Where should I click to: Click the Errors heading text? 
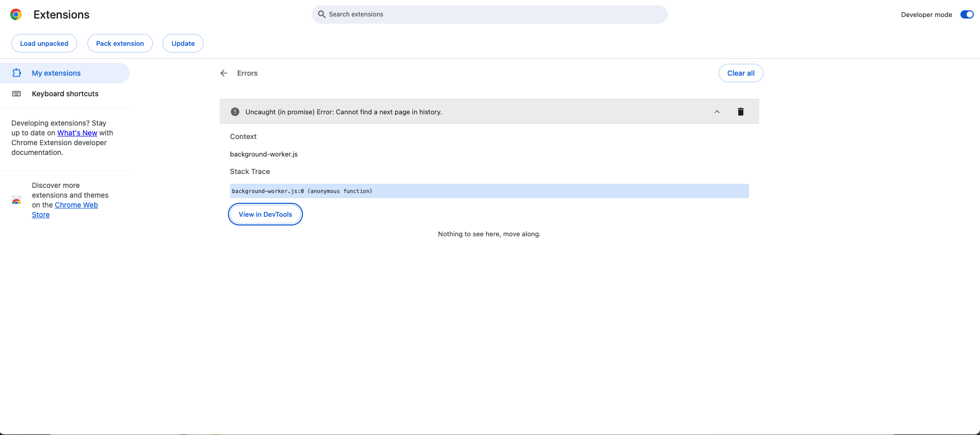(247, 73)
